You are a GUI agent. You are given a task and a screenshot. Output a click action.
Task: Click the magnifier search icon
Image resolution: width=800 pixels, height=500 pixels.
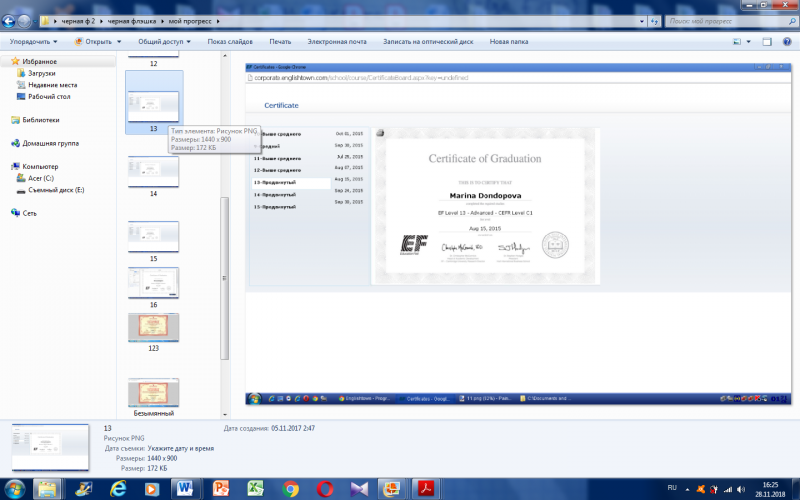(x=792, y=21)
